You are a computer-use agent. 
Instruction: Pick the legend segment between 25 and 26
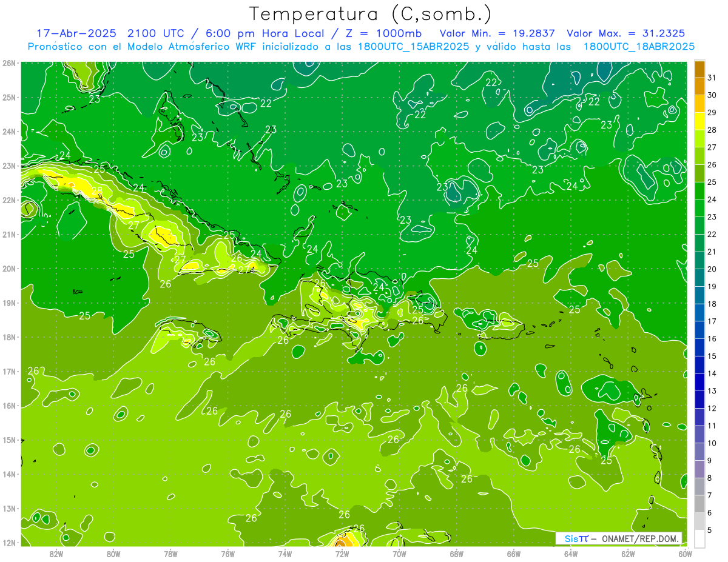[699, 173]
